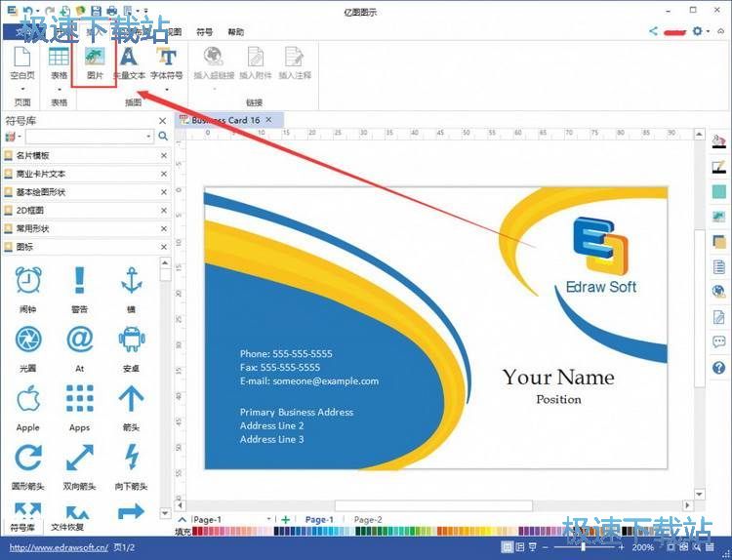Click the add page plus button

click(x=285, y=520)
